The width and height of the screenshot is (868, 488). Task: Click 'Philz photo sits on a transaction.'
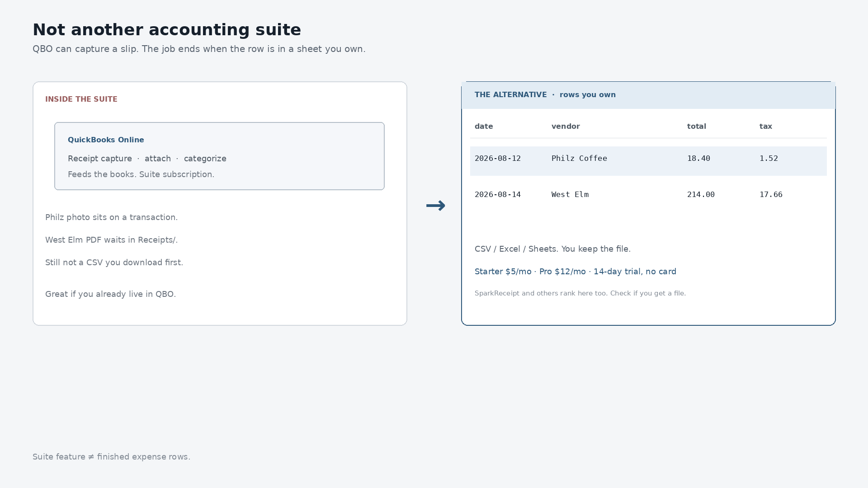click(112, 217)
